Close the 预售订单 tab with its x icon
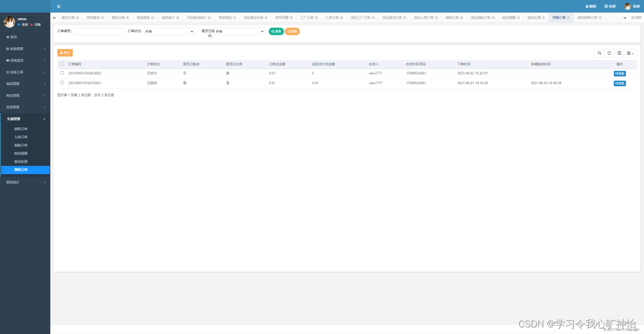 click(568, 18)
